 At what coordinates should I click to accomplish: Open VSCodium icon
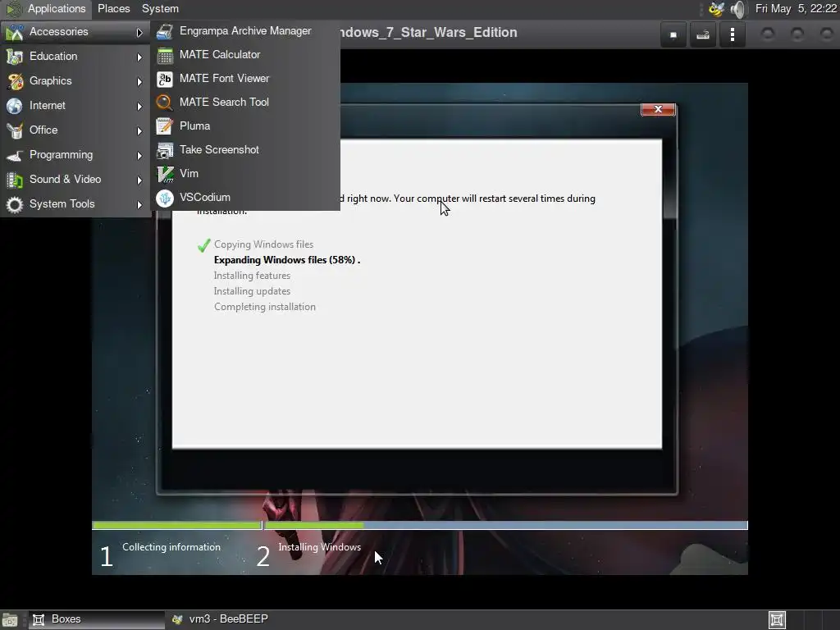pyautogui.click(x=164, y=198)
